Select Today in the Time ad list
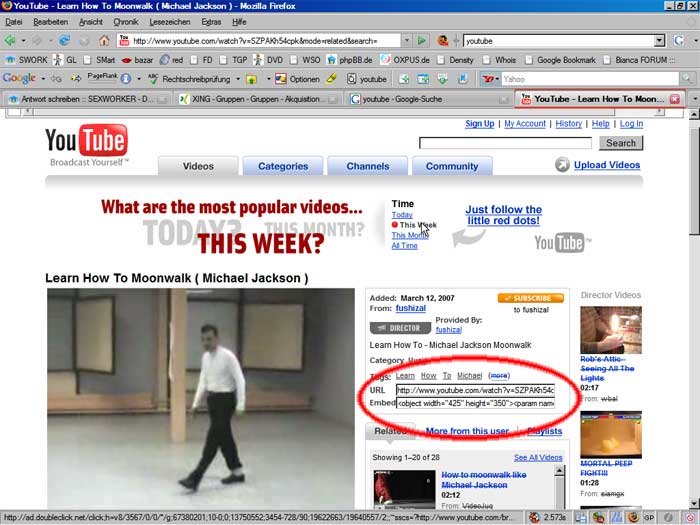The height and width of the screenshot is (525, 700). pyautogui.click(x=402, y=215)
